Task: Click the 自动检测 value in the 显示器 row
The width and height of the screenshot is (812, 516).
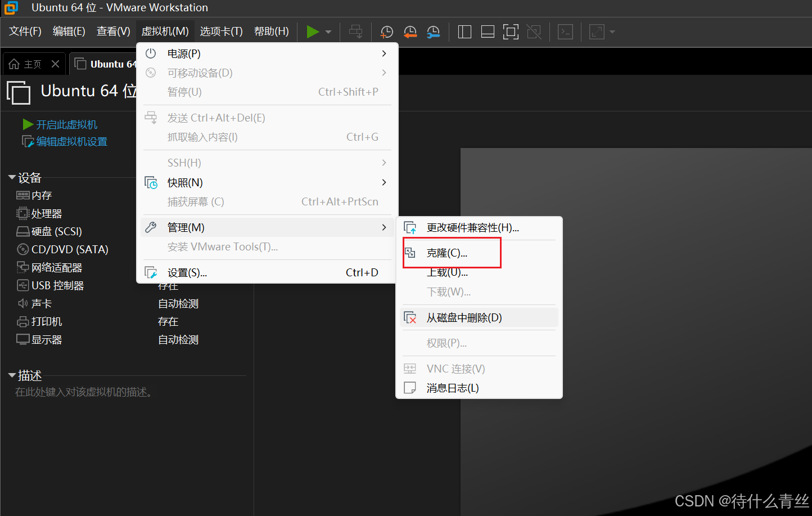Action: [178, 340]
